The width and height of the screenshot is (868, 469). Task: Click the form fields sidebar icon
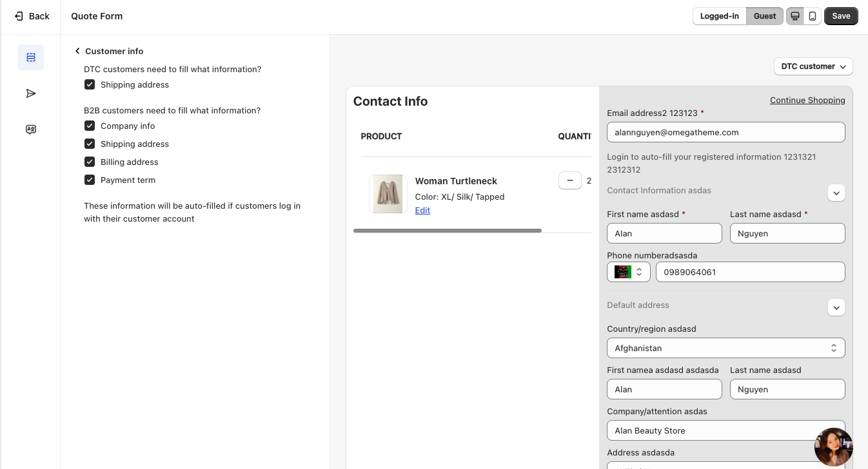[x=31, y=57]
